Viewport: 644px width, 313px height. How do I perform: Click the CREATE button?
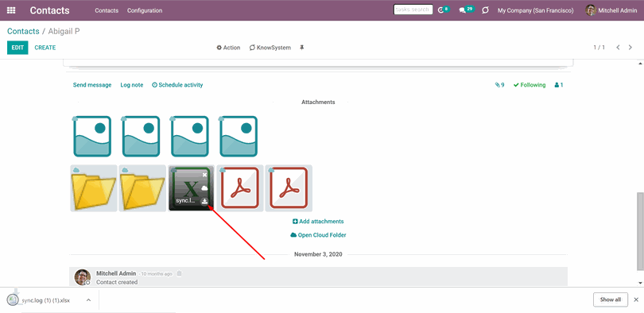pos(45,48)
